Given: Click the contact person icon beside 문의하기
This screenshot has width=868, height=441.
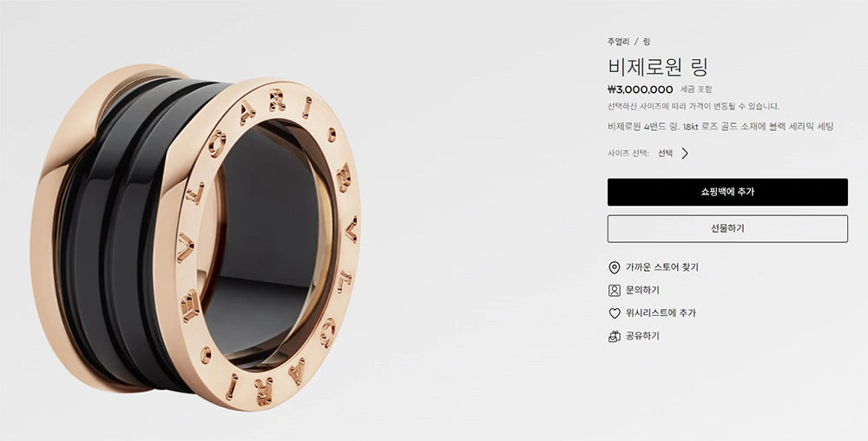Looking at the screenshot, I should [614, 291].
